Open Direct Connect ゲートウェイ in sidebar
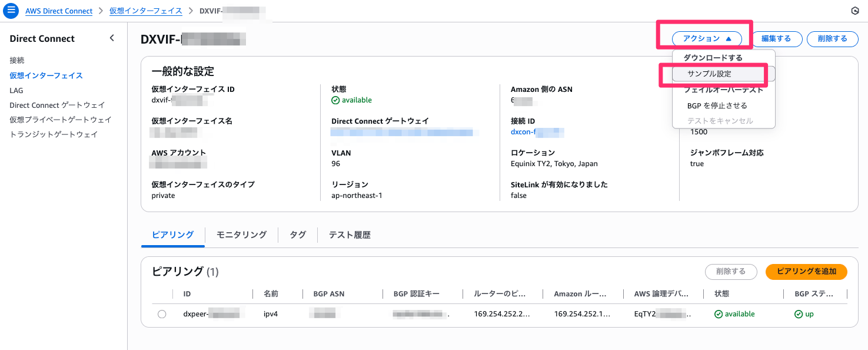The image size is (868, 350). pos(57,105)
